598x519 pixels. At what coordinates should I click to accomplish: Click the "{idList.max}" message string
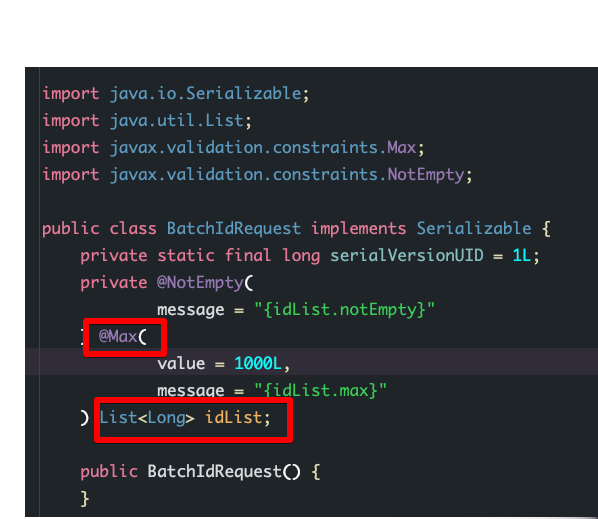[x=320, y=390]
